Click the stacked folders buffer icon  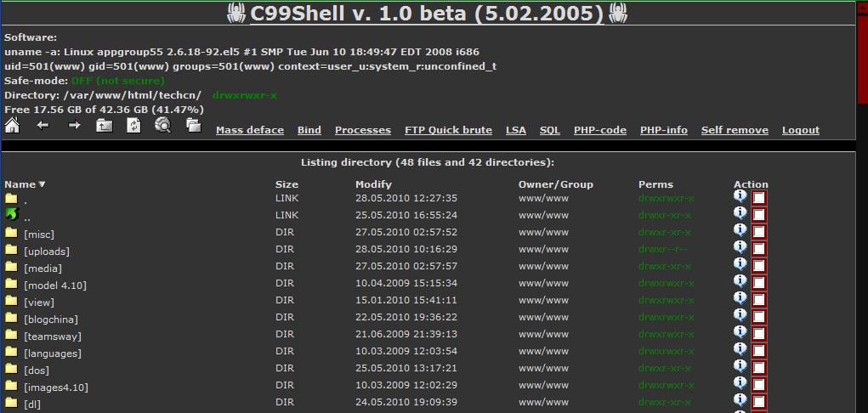(x=194, y=126)
